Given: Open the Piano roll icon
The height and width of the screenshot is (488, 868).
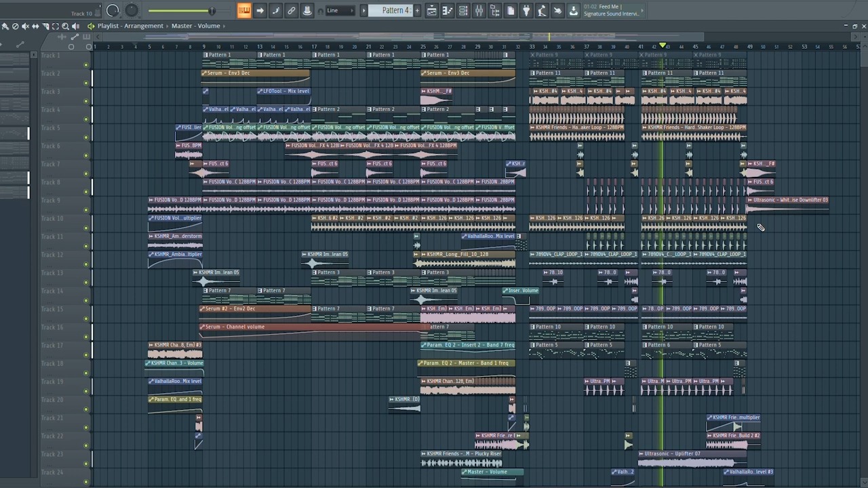Looking at the screenshot, I should pyautogui.click(x=448, y=10).
